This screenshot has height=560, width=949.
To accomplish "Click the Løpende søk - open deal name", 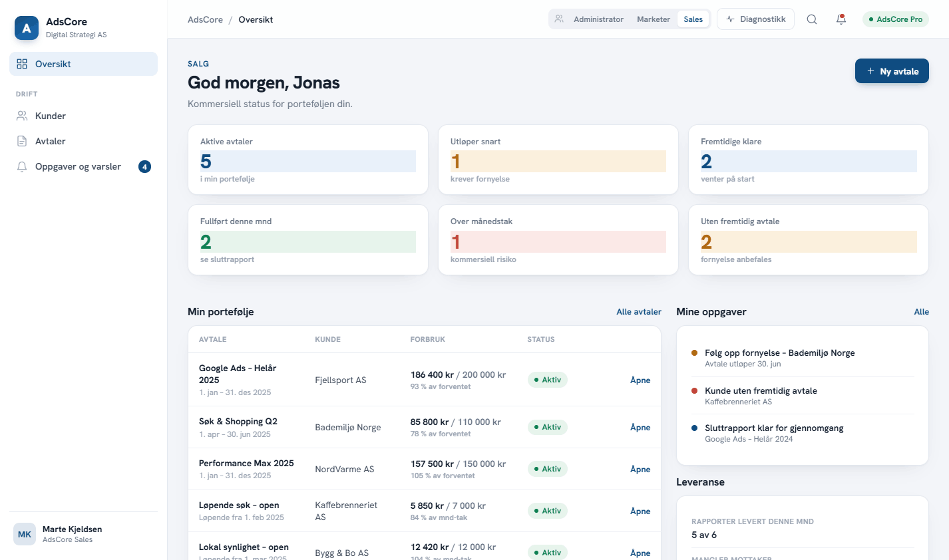I will [x=239, y=505].
